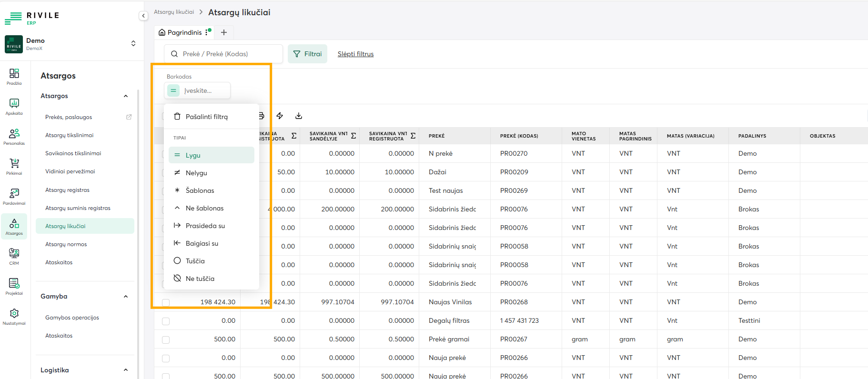Screen dimensions: 868x379
Task: Tick the checkbox for Degalų filtras row
Action: tap(166, 321)
